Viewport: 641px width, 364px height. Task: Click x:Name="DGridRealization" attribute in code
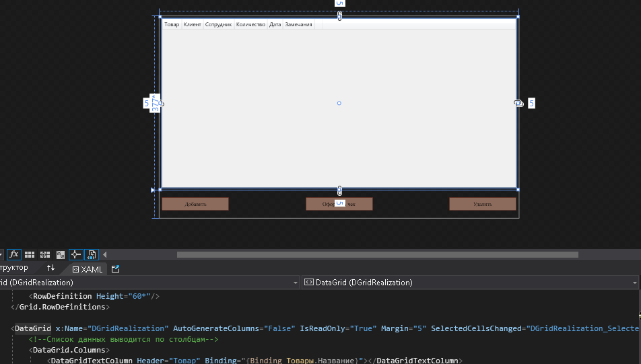point(112,328)
